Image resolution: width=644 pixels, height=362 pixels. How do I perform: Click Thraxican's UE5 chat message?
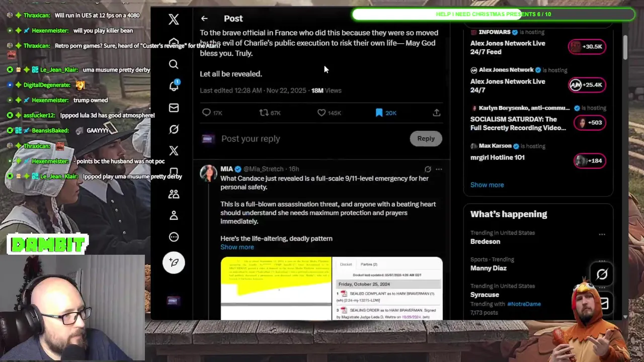[97, 15]
